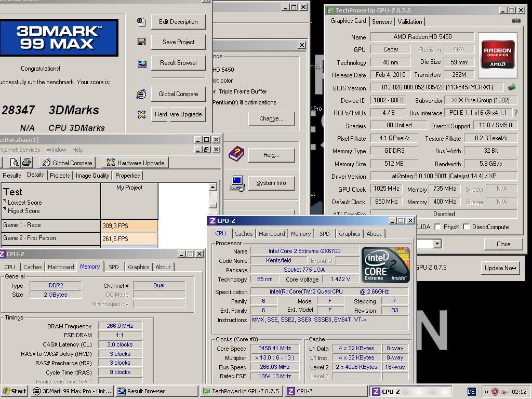Click the printer icon in Result Browser toolbar

point(26,163)
